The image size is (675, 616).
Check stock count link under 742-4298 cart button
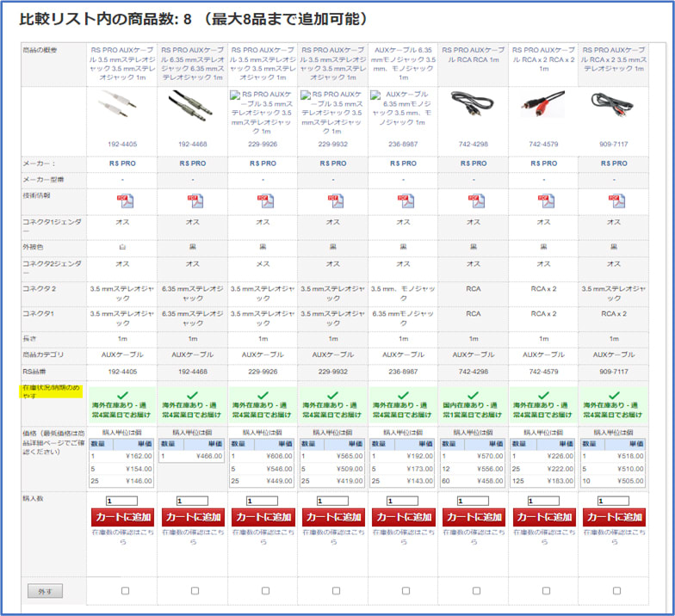tap(474, 537)
